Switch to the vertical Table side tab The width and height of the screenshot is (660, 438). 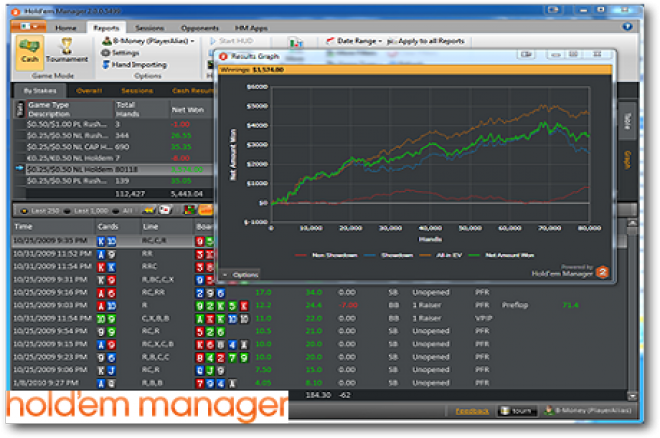click(628, 121)
